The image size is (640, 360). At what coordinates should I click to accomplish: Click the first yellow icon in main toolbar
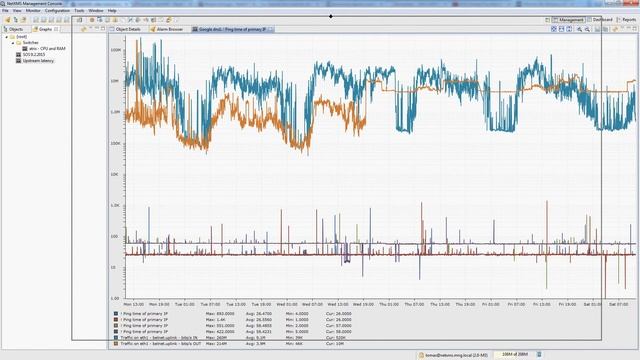pos(7,20)
